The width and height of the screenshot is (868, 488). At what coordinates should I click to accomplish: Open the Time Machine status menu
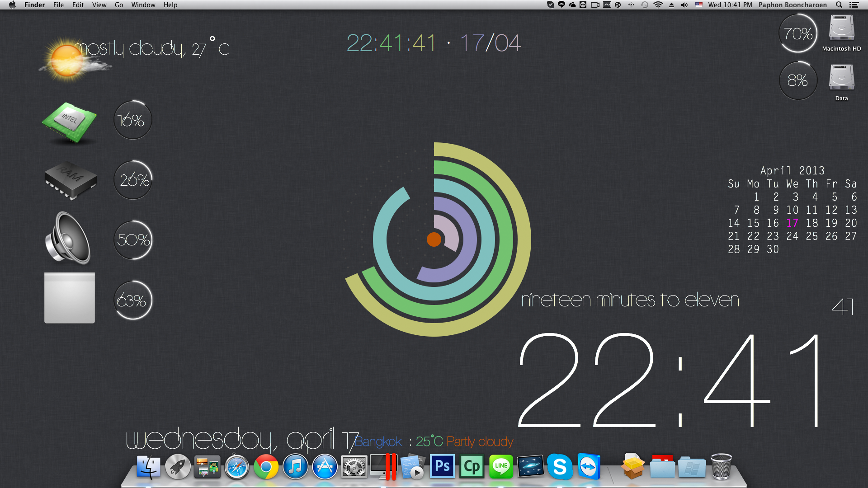tap(645, 5)
